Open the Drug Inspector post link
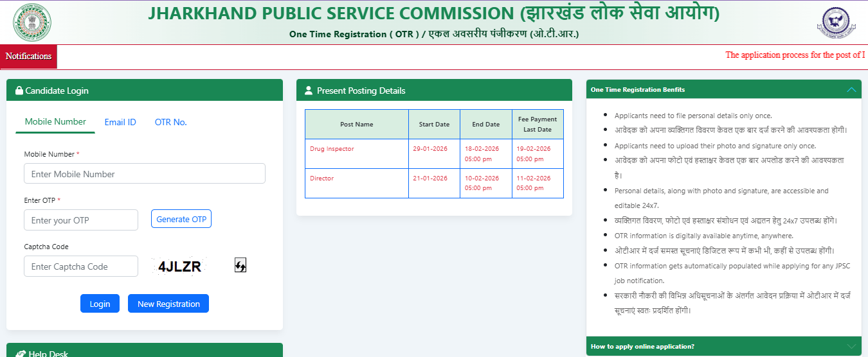868x357 pixels. pyautogui.click(x=332, y=149)
